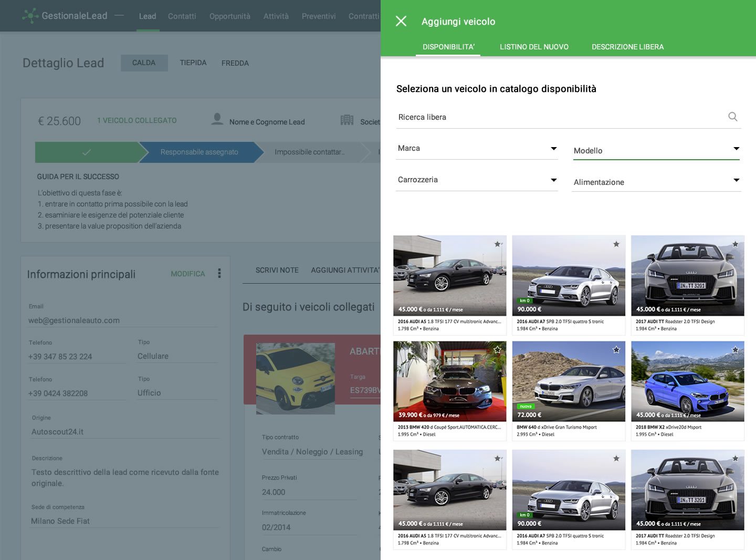Click the Tipo field showing Cellulare

[x=177, y=356]
